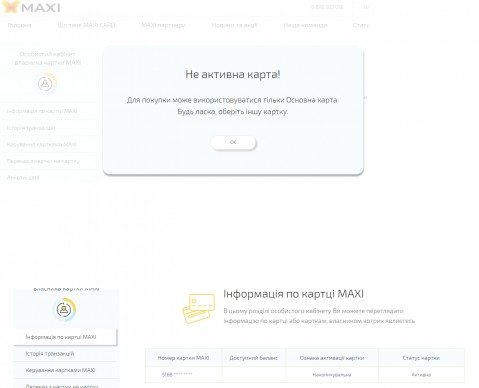Select bright Керування картками MAXI sidebar tab
The image size is (479, 388).
[x=65, y=370]
